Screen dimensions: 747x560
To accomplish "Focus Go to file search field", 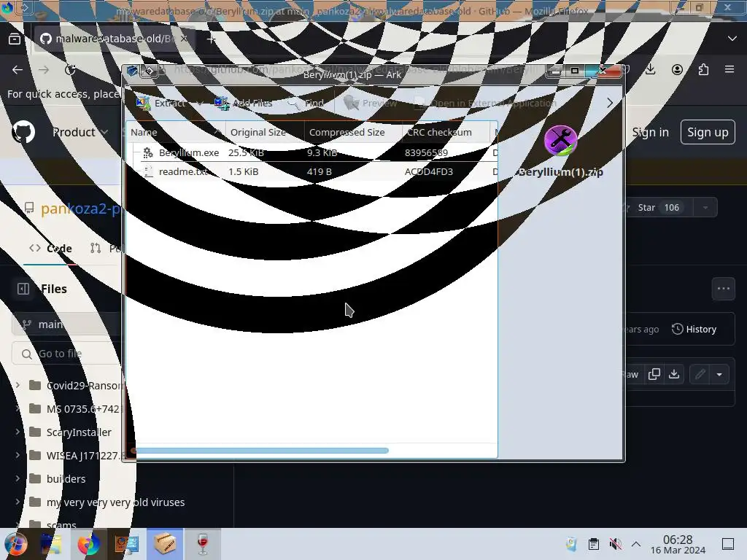I will point(66,354).
